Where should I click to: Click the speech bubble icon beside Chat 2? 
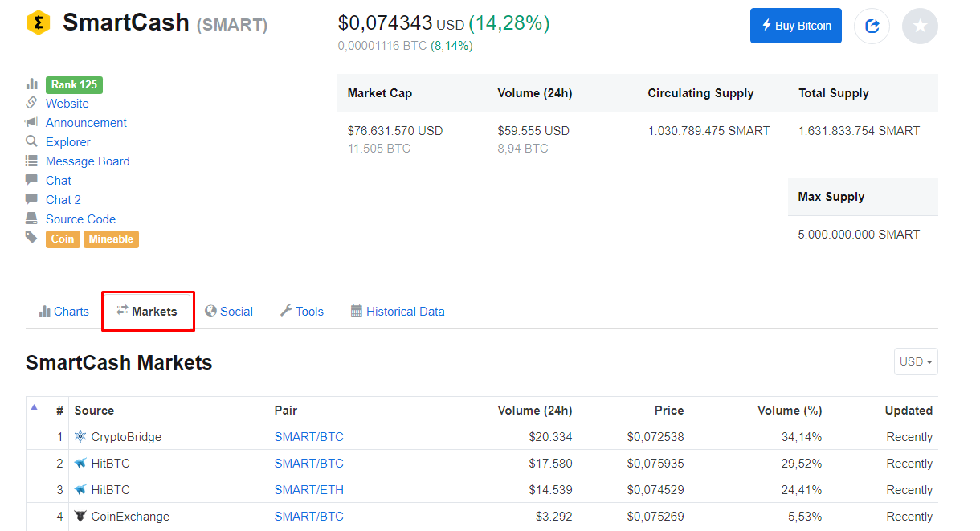(x=32, y=199)
